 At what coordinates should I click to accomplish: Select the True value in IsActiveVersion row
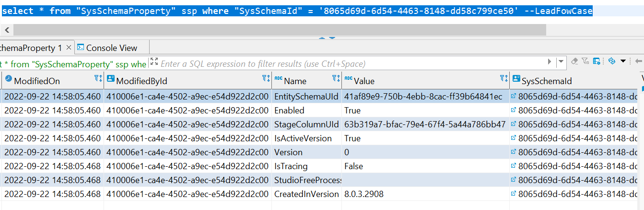425,138
